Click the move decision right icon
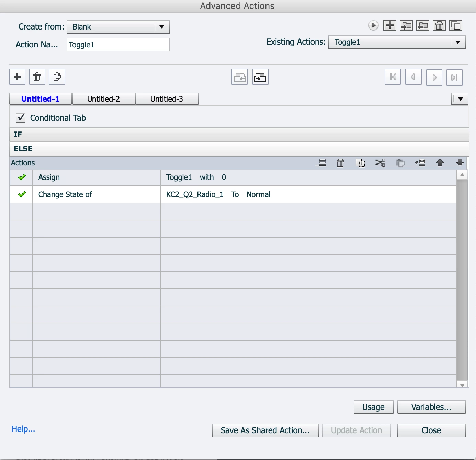This screenshot has height=460, width=476. (x=260, y=77)
